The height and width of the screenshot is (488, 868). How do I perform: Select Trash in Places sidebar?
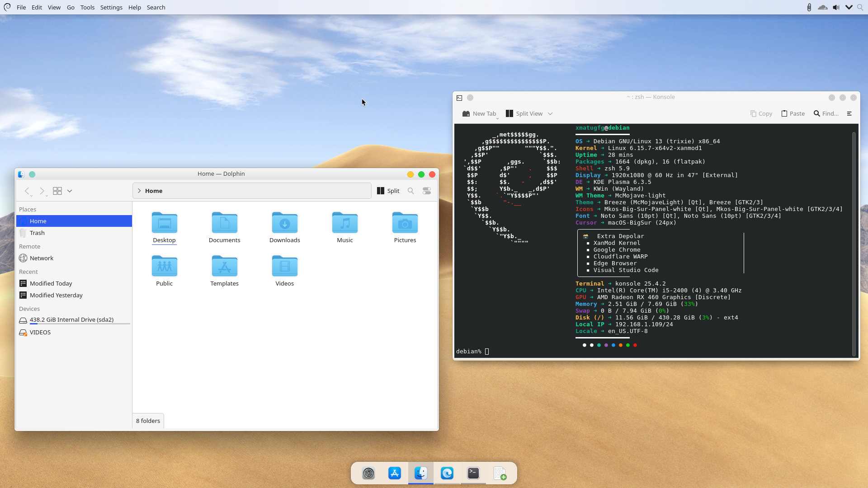(x=74, y=233)
